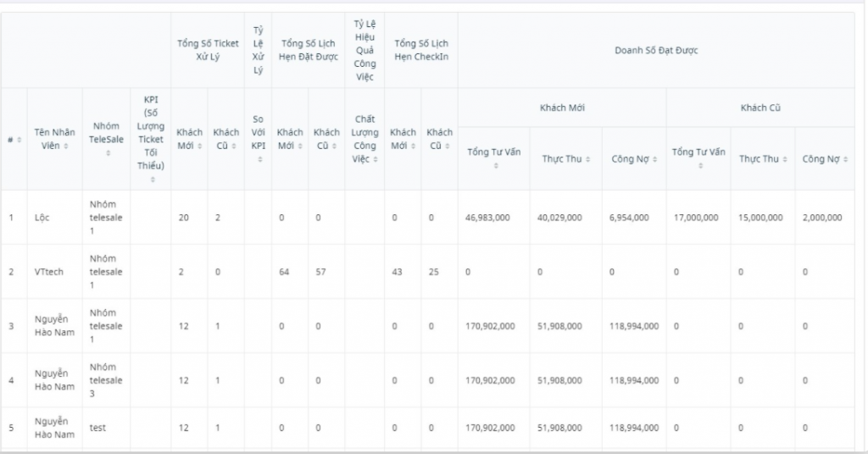The width and height of the screenshot is (868, 454).
Task: Click the 46,983,000 Tổng Tư Vấn value
Action: 487,218
